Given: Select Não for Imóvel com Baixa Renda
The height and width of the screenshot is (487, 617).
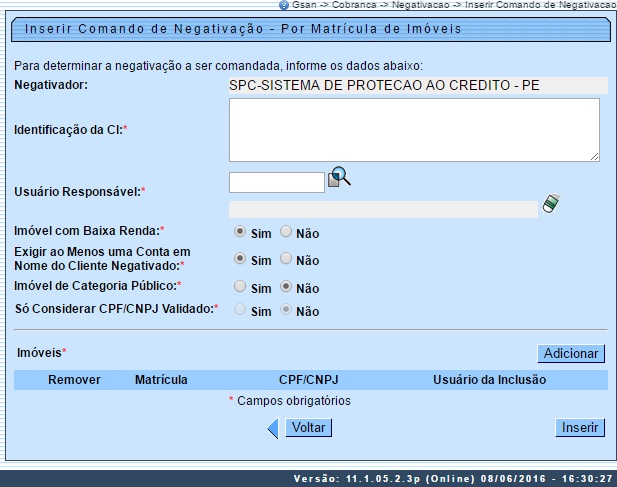Looking at the screenshot, I should point(286,232).
